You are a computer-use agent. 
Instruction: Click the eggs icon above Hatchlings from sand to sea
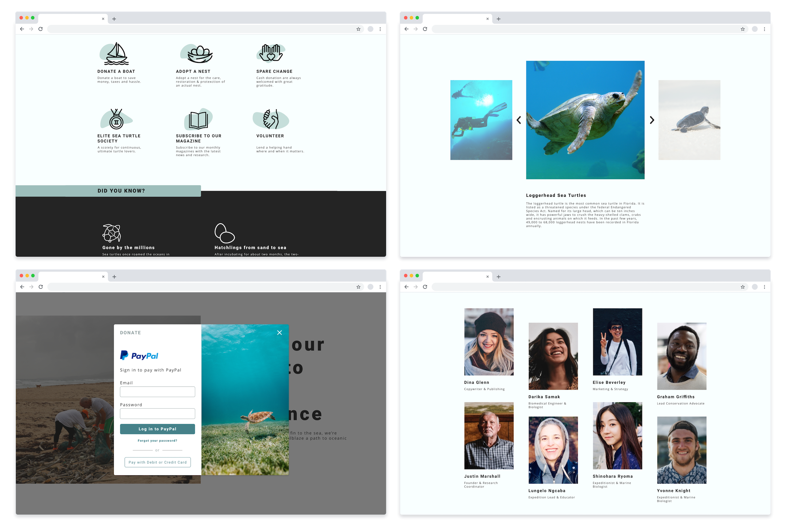point(224,233)
